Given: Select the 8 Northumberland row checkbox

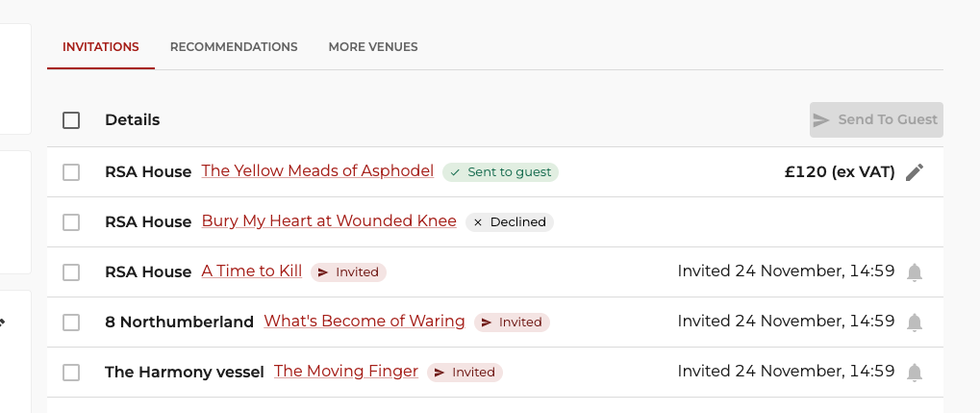Looking at the screenshot, I should [x=71, y=323].
